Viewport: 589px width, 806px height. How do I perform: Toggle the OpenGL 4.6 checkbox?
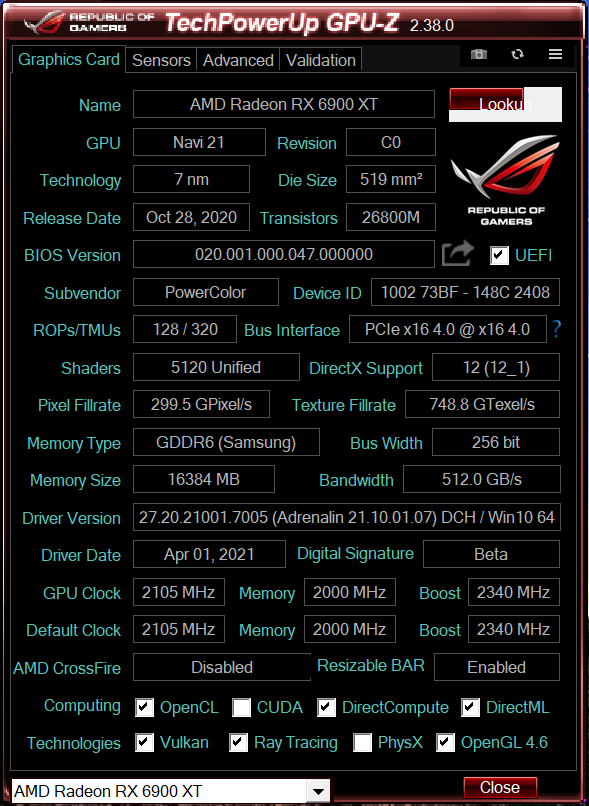pyautogui.click(x=445, y=742)
